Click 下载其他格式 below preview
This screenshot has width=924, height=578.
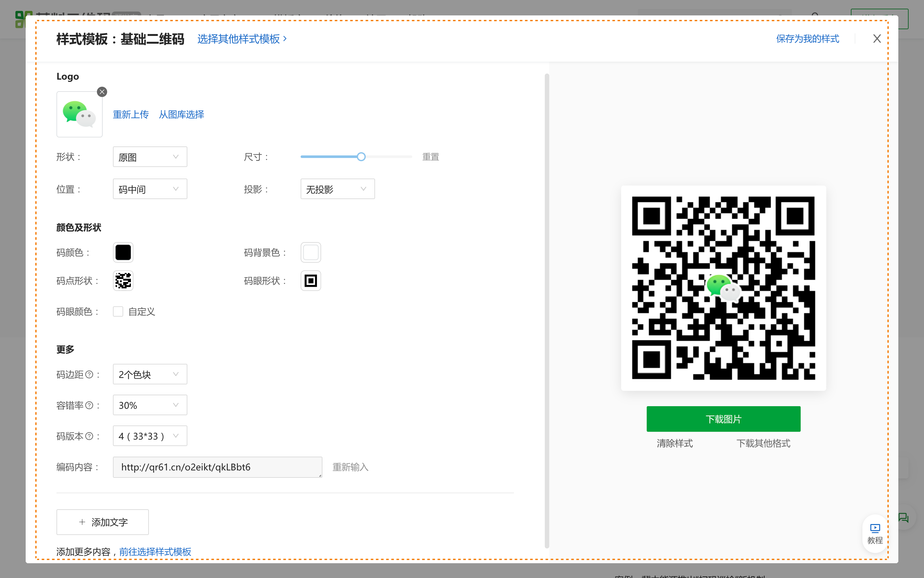[x=763, y=443]
